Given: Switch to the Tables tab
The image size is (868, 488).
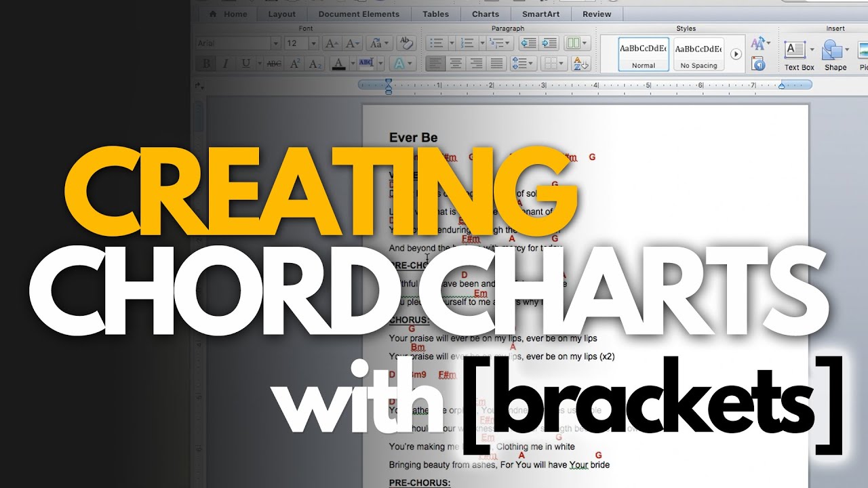Looking at the screenshot, I should pyautogui.click(x=435, y=14).
